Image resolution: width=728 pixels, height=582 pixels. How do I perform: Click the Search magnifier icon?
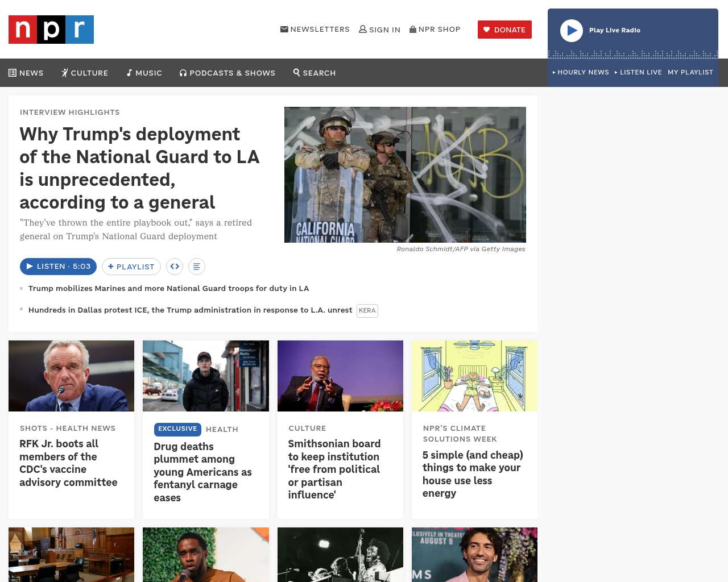[x=296, y=72]
